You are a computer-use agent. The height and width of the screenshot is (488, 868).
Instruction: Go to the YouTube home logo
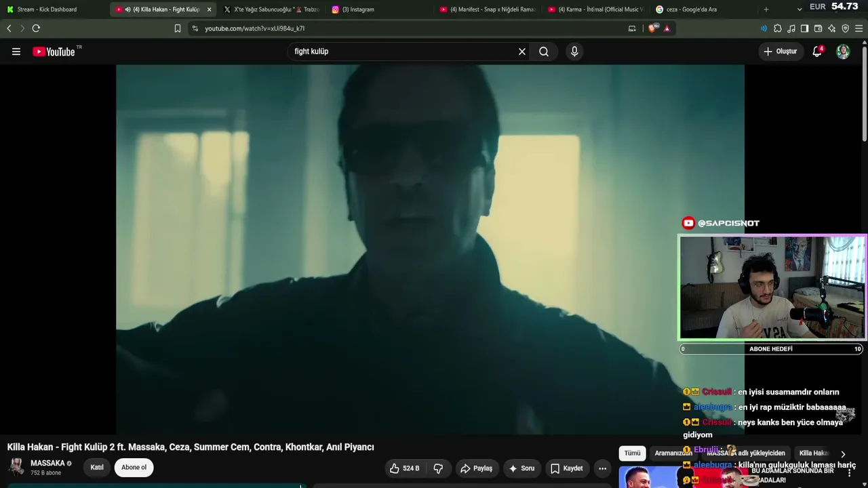pyautogui.click(x=54, y=52)
